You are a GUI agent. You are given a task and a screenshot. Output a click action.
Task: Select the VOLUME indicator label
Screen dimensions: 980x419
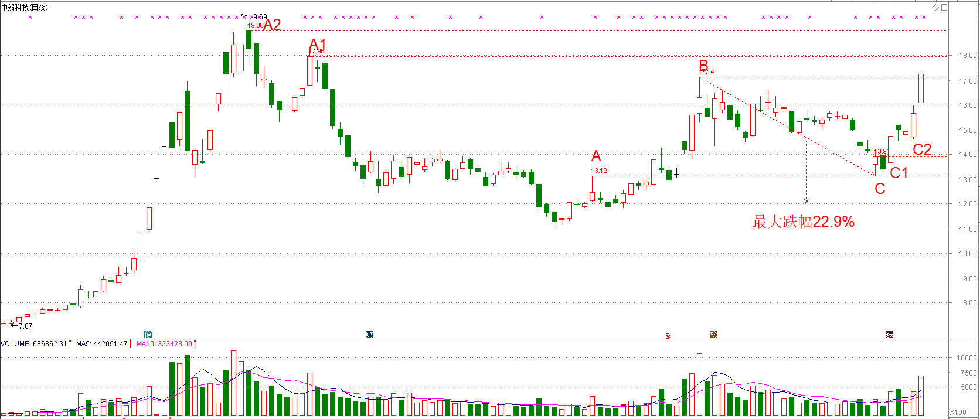tap(34, 344)
